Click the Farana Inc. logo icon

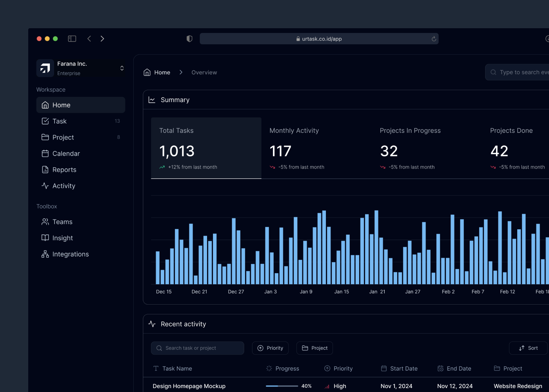(45, 68)
